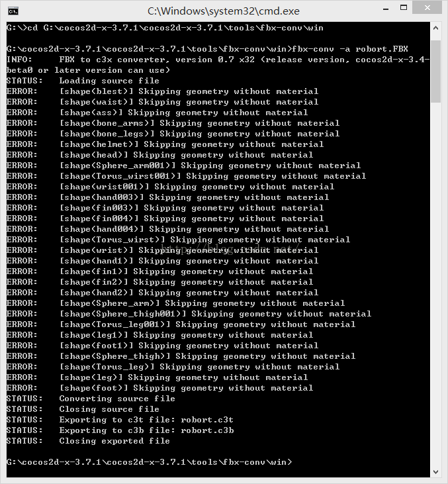This screenshot has width=448, height=484.
Task: Click the scrollbar down arrow
Action: pos(435,471)
